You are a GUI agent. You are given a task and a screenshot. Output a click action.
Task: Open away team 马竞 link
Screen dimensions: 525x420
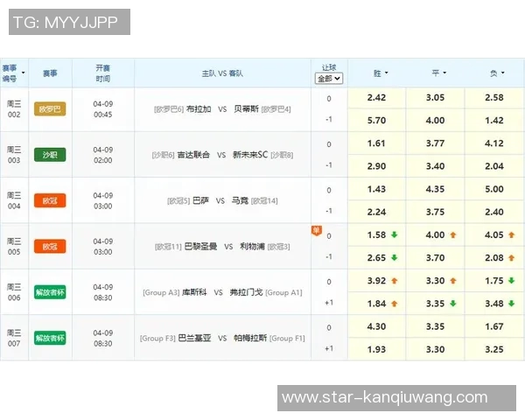(x=240, y=200)
